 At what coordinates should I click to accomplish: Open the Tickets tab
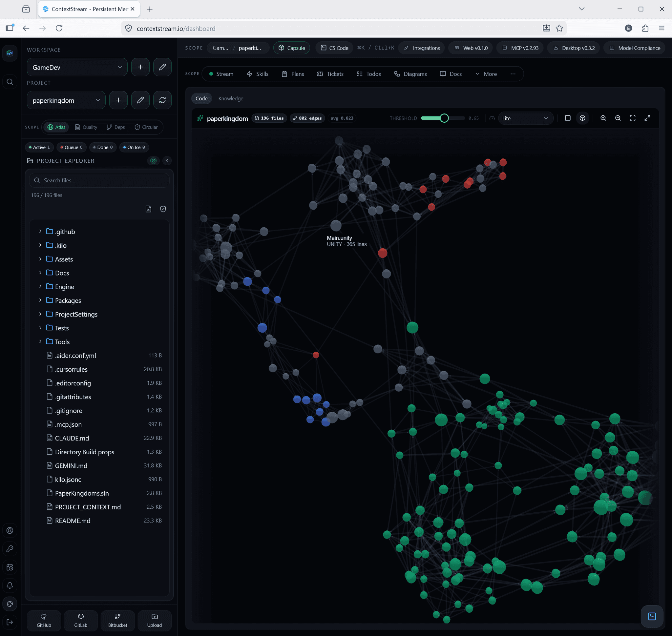(x=330, y=74)
